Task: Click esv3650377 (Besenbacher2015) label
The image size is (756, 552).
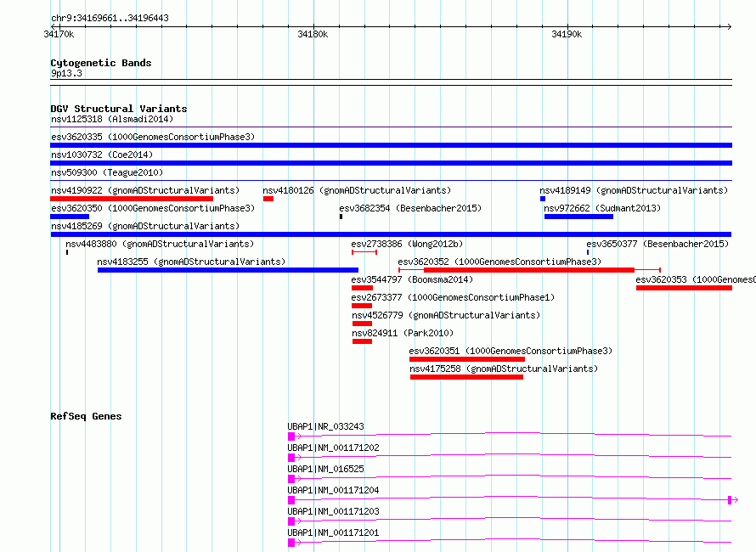Action: tap(657, 244)
